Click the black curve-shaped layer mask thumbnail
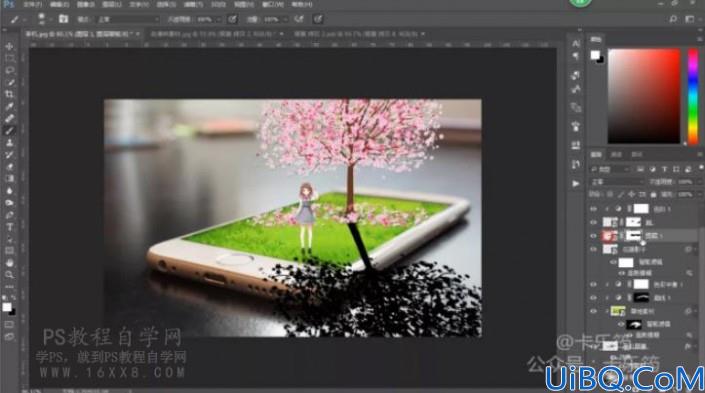The image size is (705, 393). coord(641,297)
